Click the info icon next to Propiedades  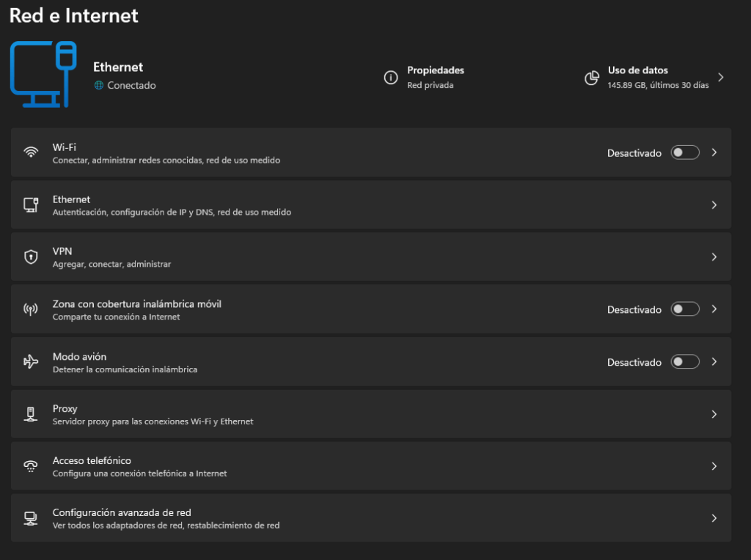(x=391, y=77)
